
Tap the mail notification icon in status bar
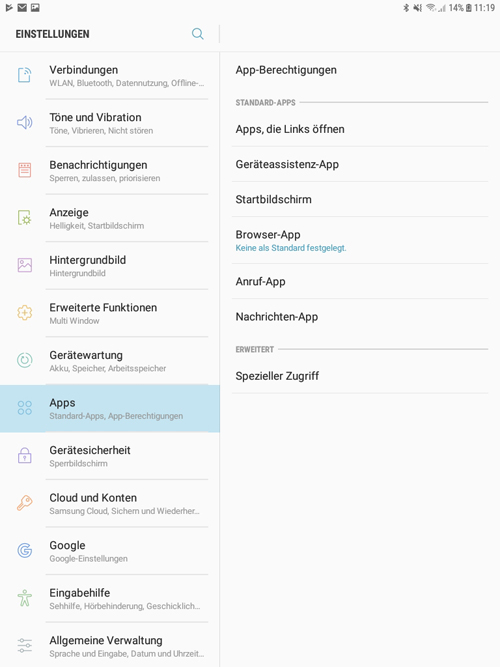coord(22,8)
